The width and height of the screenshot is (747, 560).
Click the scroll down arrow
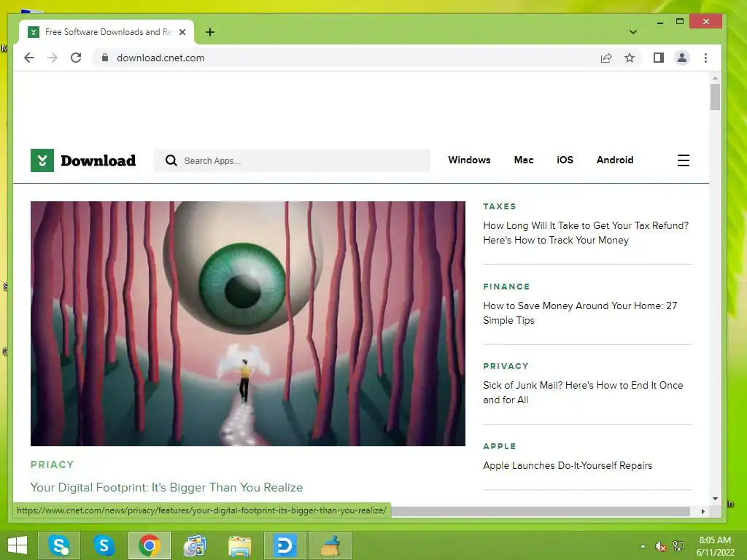coord(715,499)
